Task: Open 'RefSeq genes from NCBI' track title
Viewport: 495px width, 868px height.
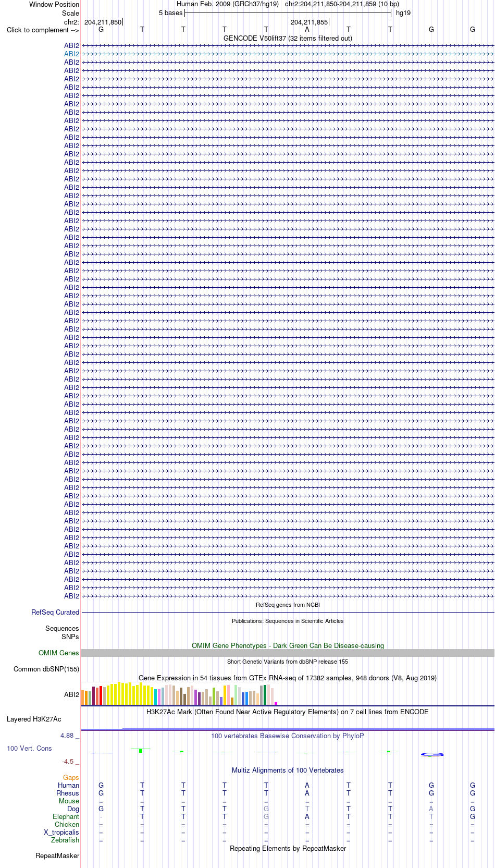Action: pos(288,605)
